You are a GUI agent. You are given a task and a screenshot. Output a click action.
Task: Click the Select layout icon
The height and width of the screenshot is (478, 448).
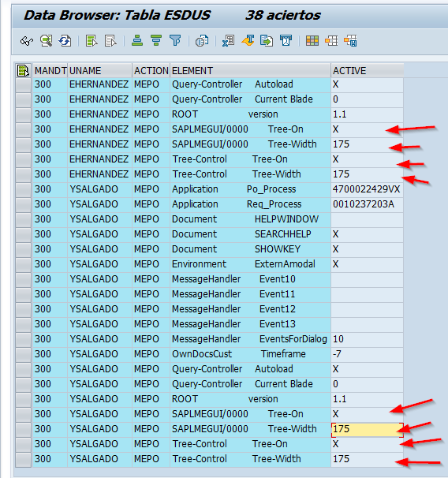[x=331, y=40]
